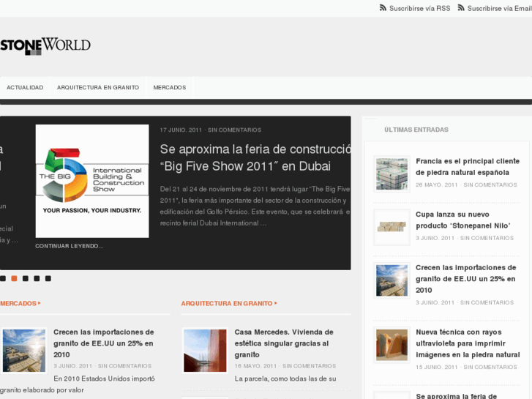Open the Actualidad menu item
532x399 pixels.
click(x=25, y=88)
